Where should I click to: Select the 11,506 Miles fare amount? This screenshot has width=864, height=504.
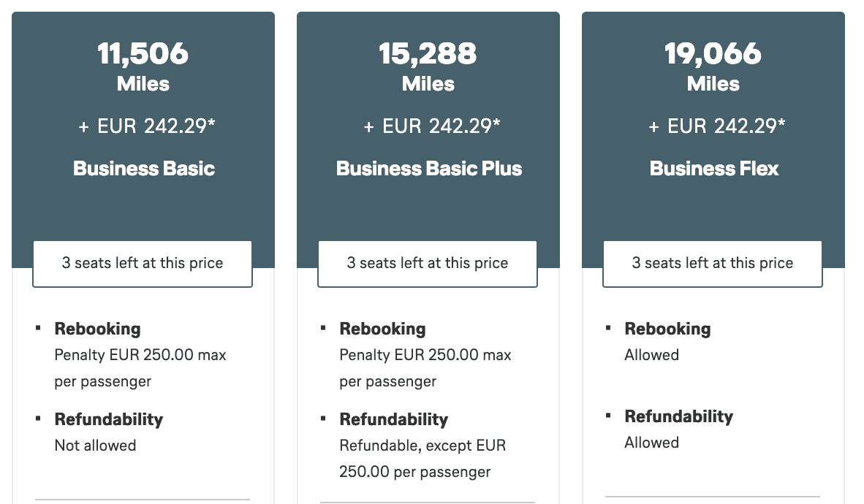[x=143, y=54]
